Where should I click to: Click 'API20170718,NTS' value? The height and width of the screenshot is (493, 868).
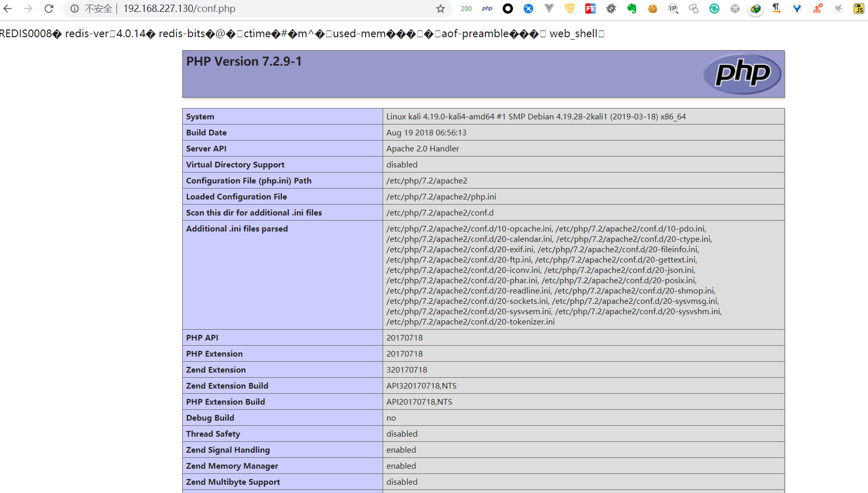(x=419, y=402)
